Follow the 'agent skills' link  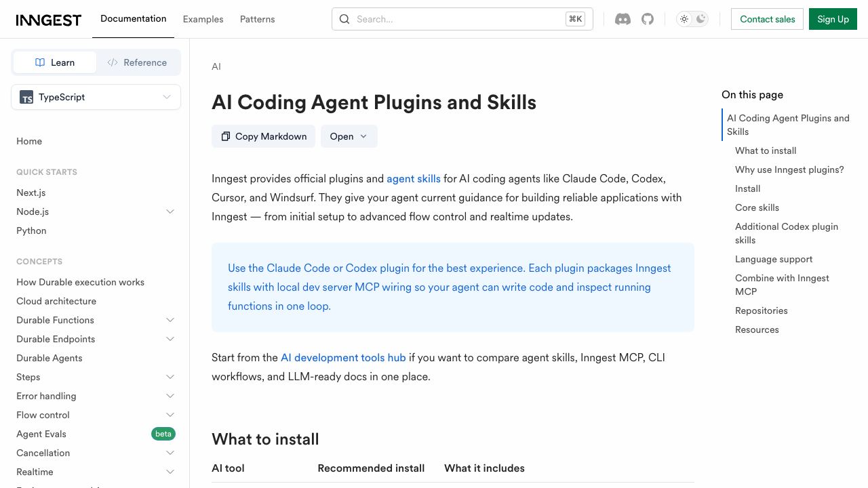(x=414, y=179)
